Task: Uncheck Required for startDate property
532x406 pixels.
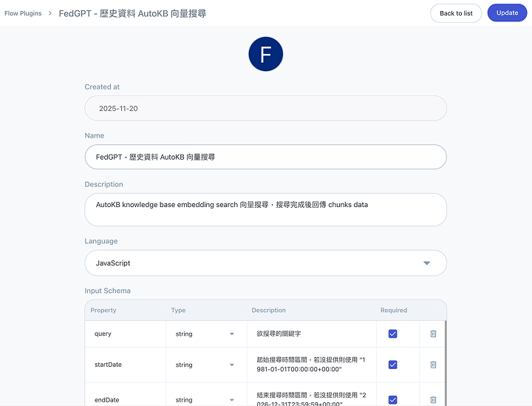Action: coord(392,365)
